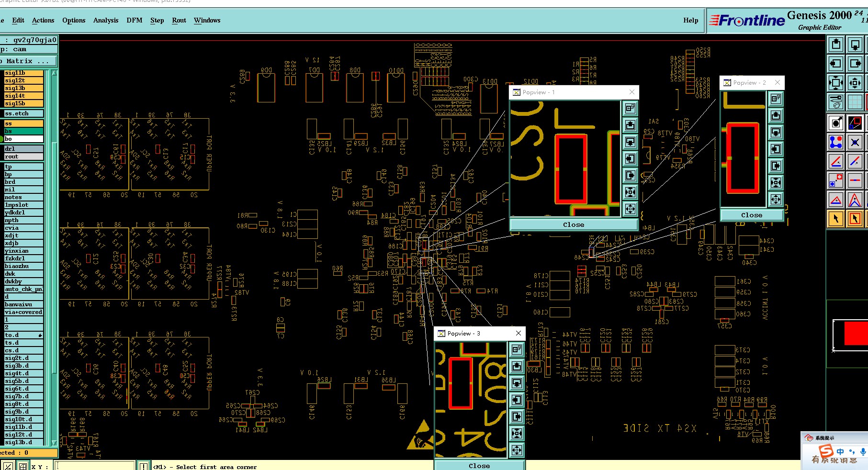Select the feature select circle-arrow tool
Screen dimensions: 868x470
click(836, 123)
